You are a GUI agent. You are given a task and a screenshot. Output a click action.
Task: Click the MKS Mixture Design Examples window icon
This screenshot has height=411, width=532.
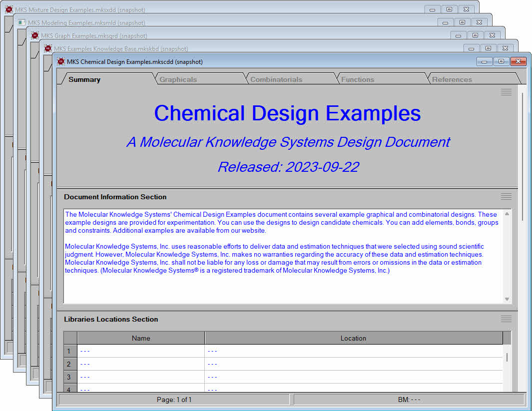[x=8, y=9]
